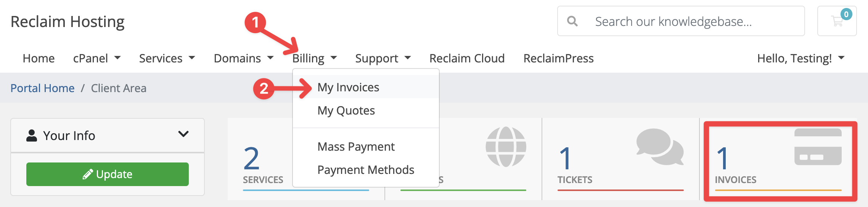Open the Invoices count tile

(778, 159)
